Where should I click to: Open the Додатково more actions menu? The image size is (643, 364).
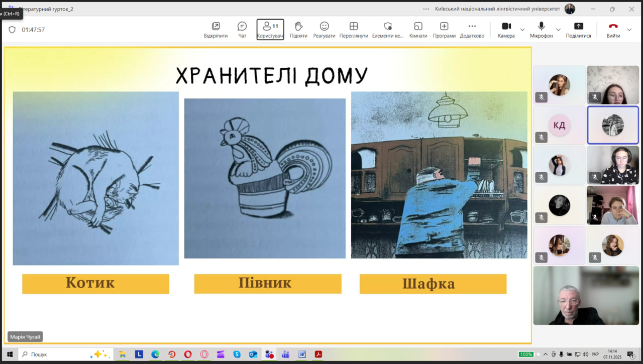click(x=472, y=29)
